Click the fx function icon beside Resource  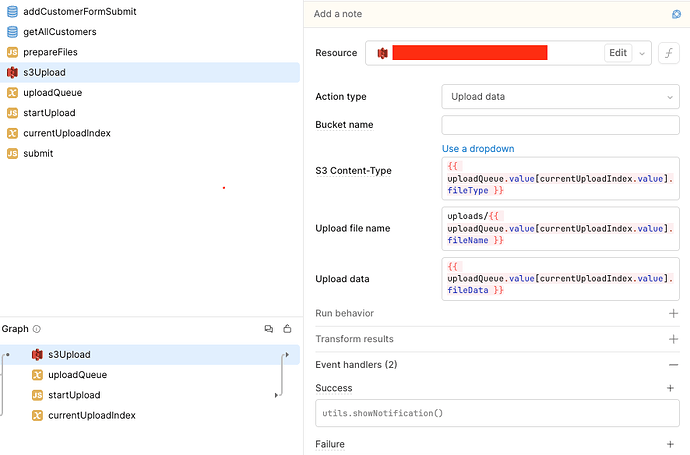(668, 53)
